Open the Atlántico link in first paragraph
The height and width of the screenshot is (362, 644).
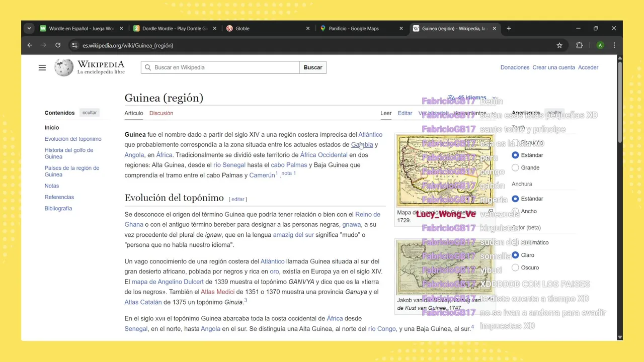[370, 134]
